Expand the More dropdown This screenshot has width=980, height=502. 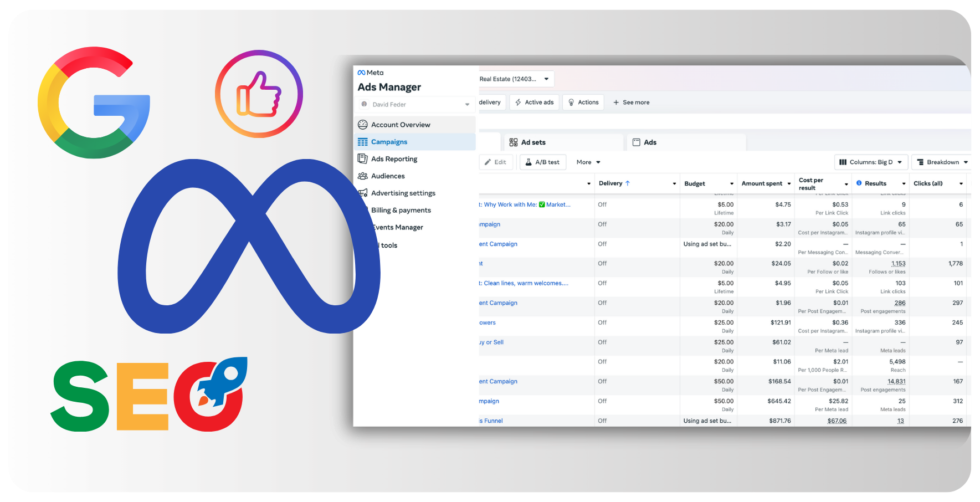click(588, 162)
